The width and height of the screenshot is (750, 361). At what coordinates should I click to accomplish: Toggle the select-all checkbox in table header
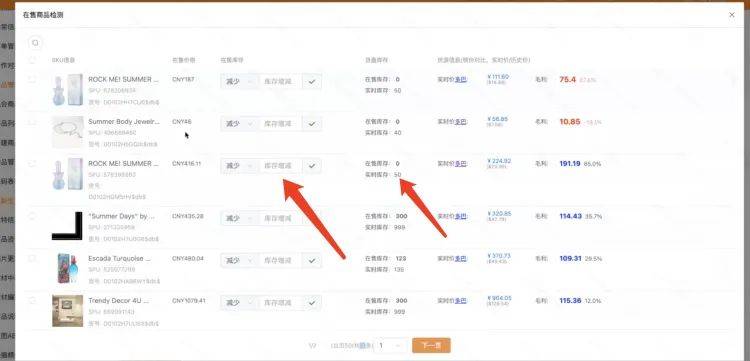coord(32,60)
